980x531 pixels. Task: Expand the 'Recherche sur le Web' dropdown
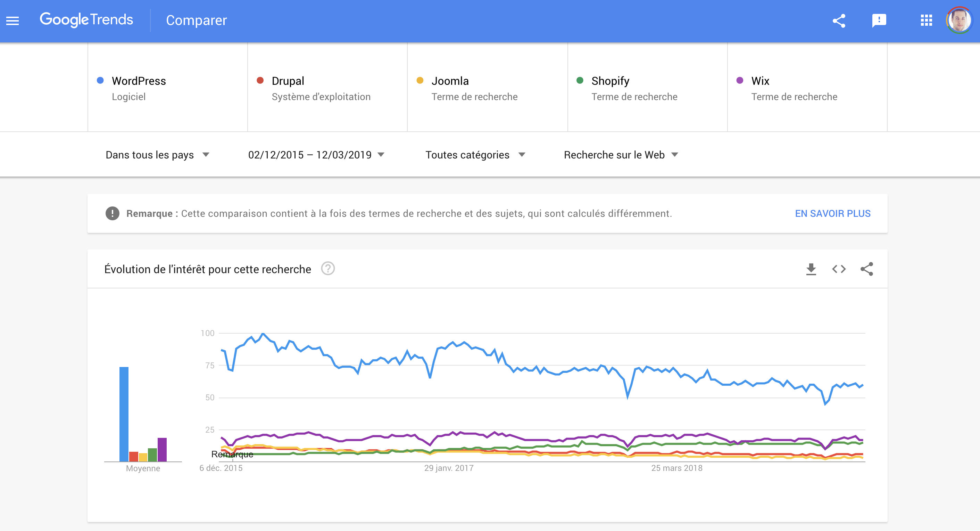coord(621,155)
